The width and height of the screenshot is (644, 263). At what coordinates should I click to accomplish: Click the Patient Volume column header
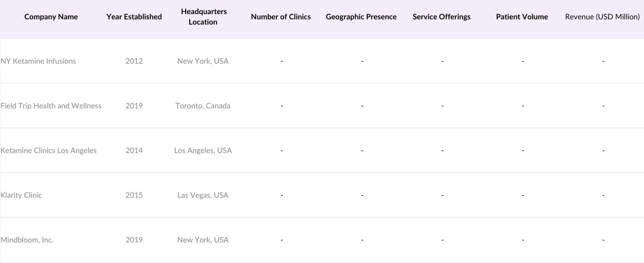point(522,17)
